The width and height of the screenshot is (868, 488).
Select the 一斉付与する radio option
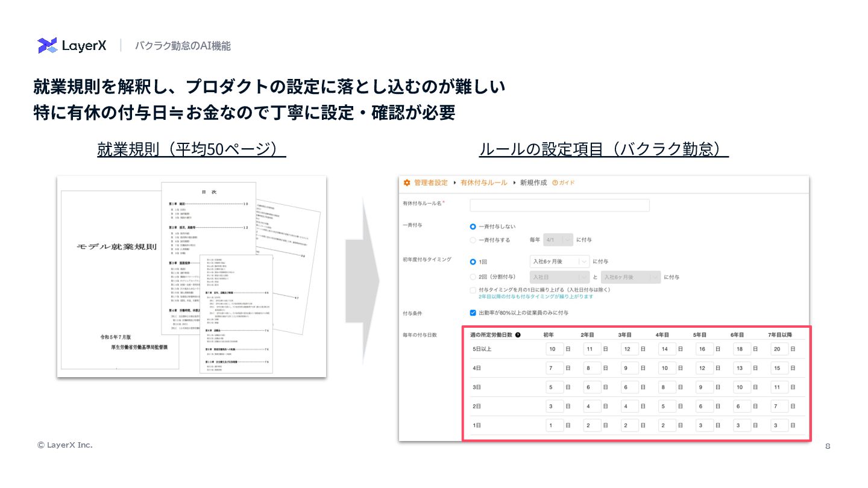[x=473, y=240]
